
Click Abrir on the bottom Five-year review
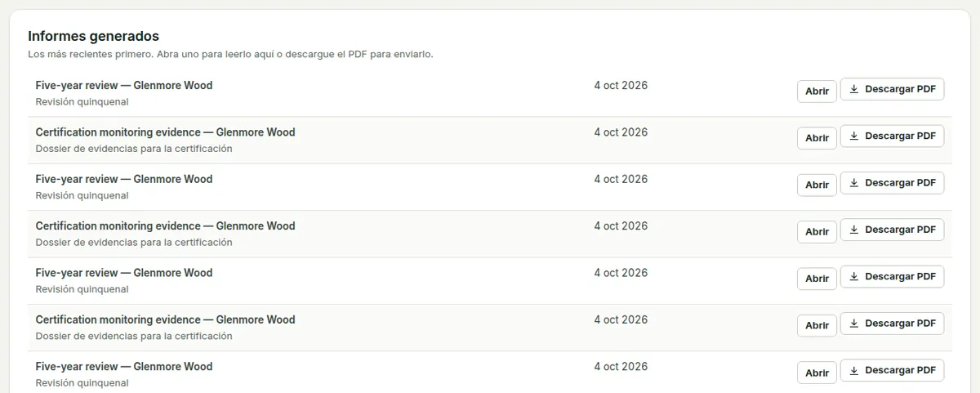(x=817, y=373)
